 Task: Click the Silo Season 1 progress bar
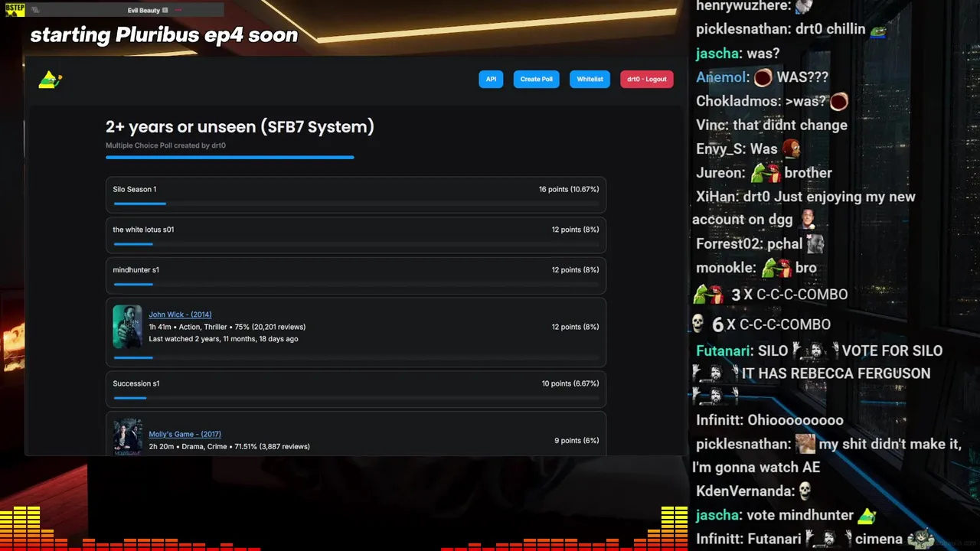(x=356, y=204)
